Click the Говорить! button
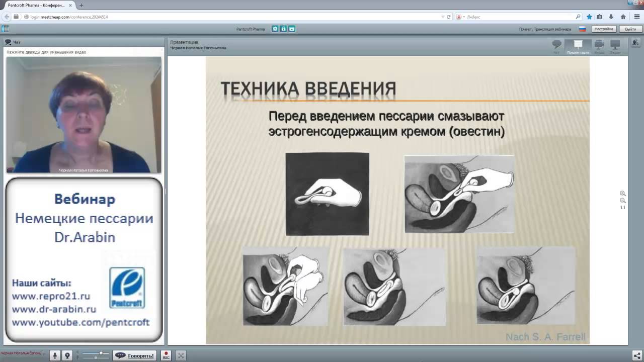 coord(134,355)
